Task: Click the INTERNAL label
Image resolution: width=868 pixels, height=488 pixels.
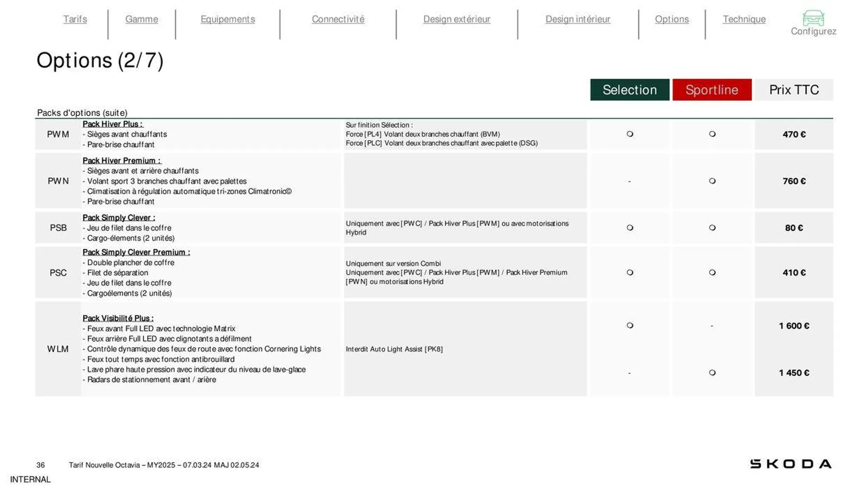Action: coord(30,479)
